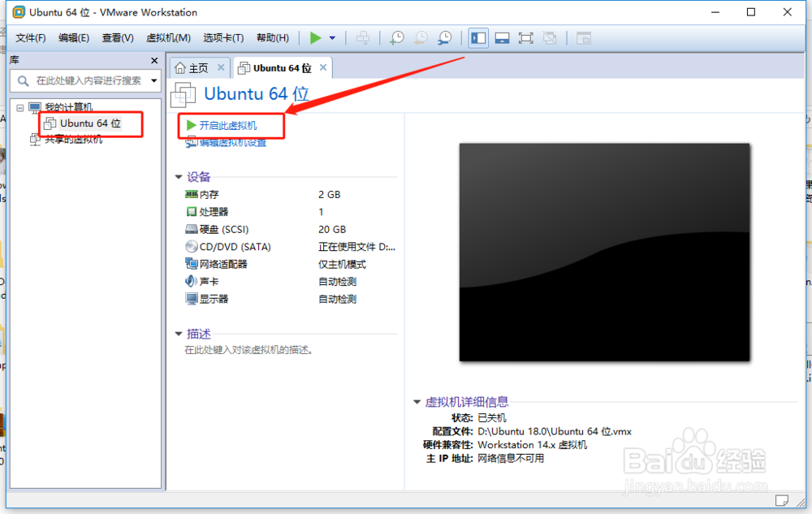Collapse the 我的计算机 tree node
Screen dimensions: 812x514
(19, 108)
